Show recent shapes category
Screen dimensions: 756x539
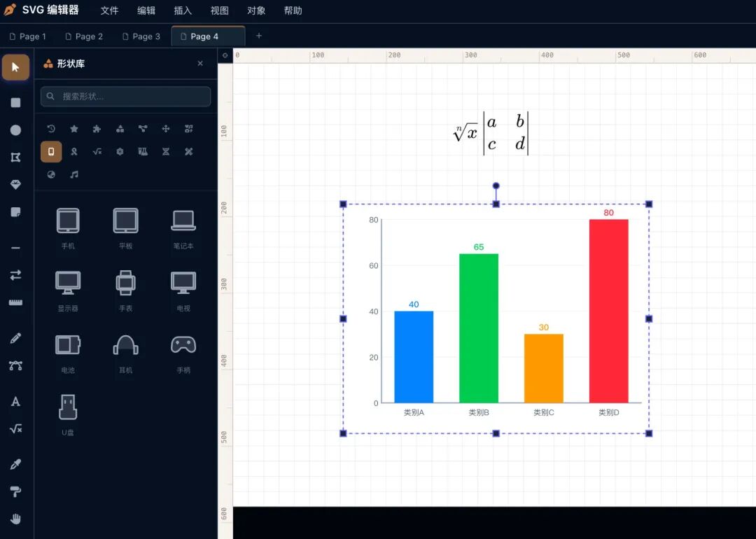pos(51,129)
